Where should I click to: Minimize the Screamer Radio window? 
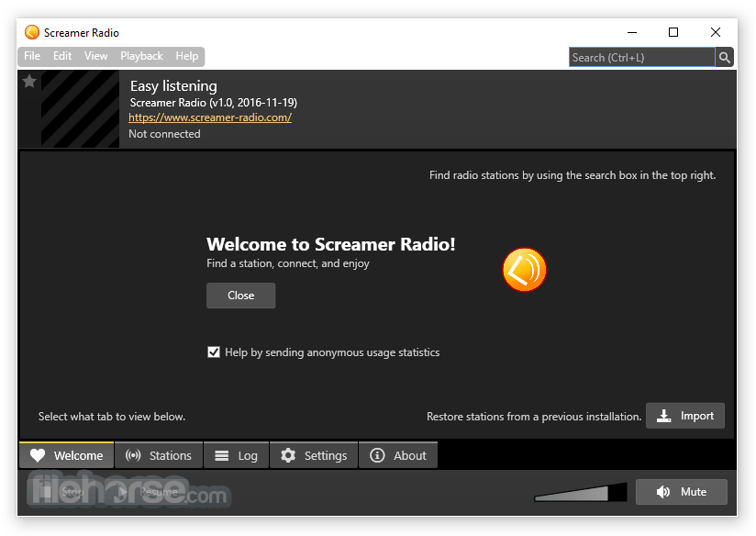coord(632,32)
